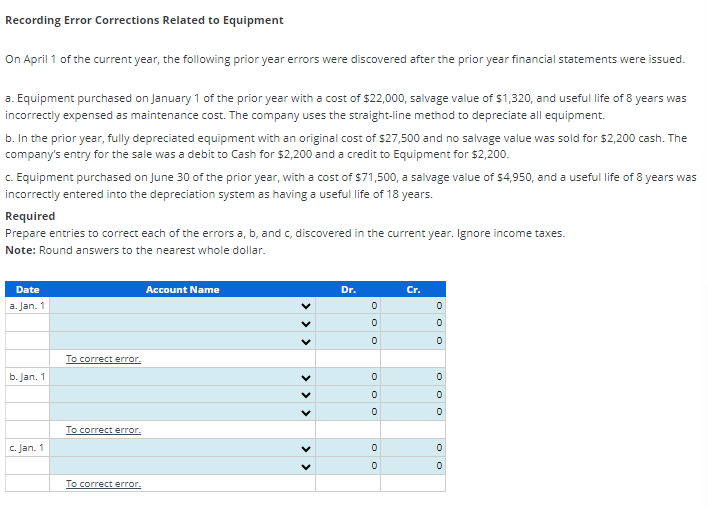Click "To correct error." link under entry b
Screen dimensions: 708x509
pos(103,430)
